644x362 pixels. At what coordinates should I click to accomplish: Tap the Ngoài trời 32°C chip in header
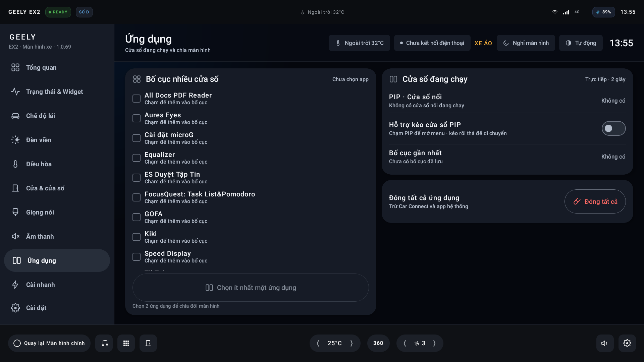(359, 43)
